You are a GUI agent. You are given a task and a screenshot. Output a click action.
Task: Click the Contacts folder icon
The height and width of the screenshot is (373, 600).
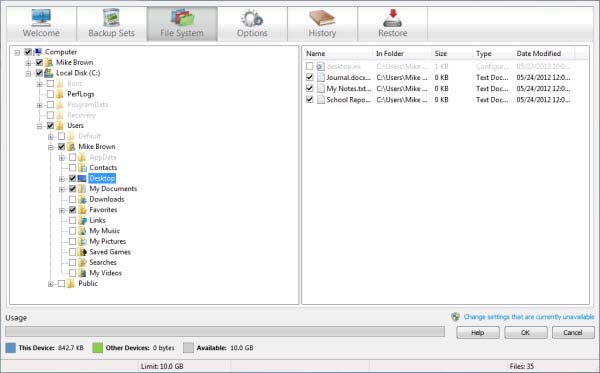point(82,168)
